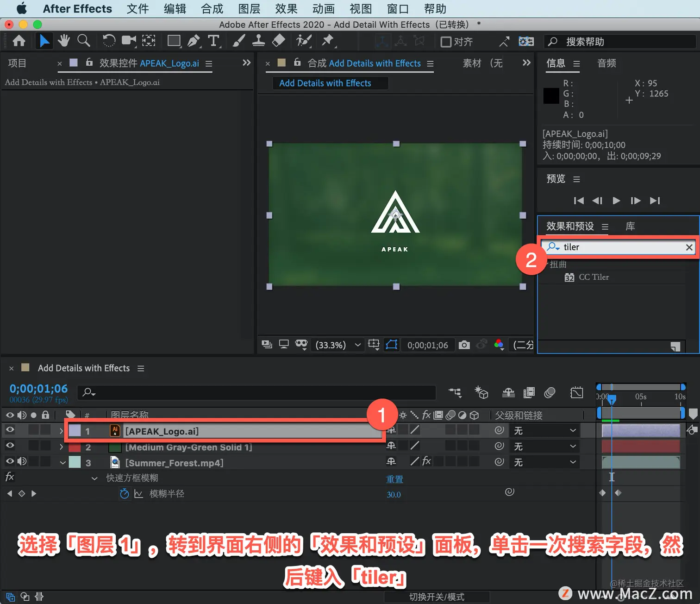Open parent dropdown for APEAK_Logo.ai layer
The width and height of the screenshot is (700, 604).
click(x=545, y=431)
